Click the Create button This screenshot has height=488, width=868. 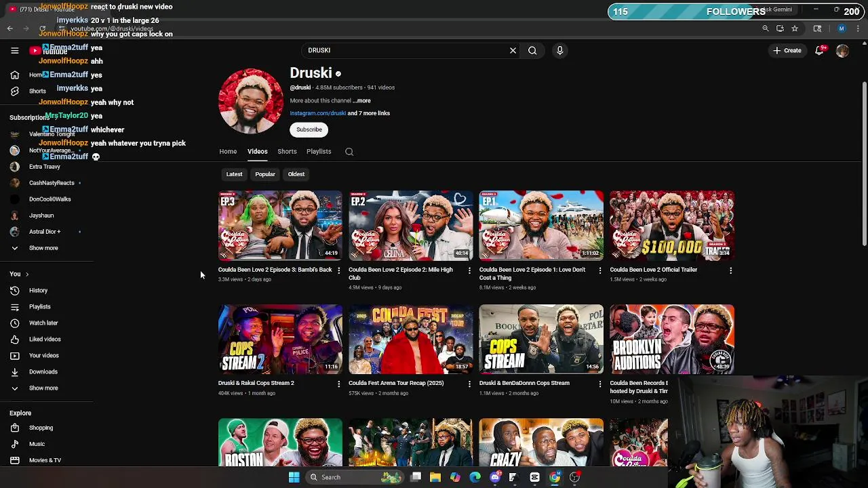click(787, 50)
